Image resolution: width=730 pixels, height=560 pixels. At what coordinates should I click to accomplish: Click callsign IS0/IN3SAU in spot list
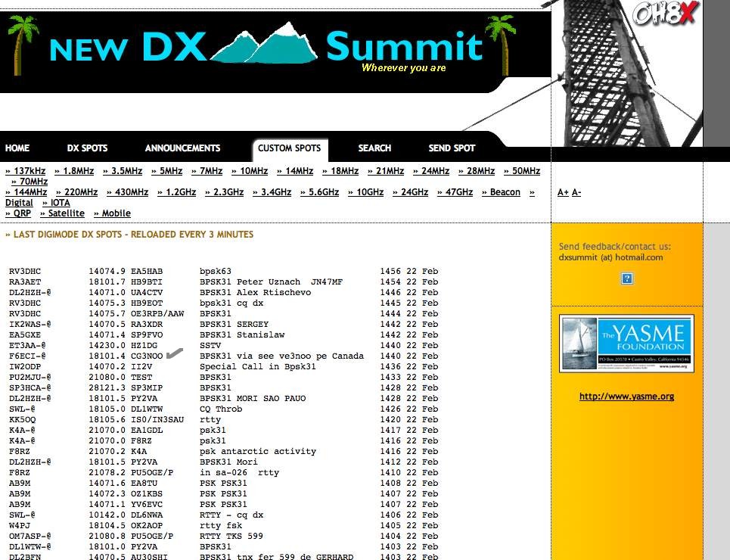click(157, 419)
